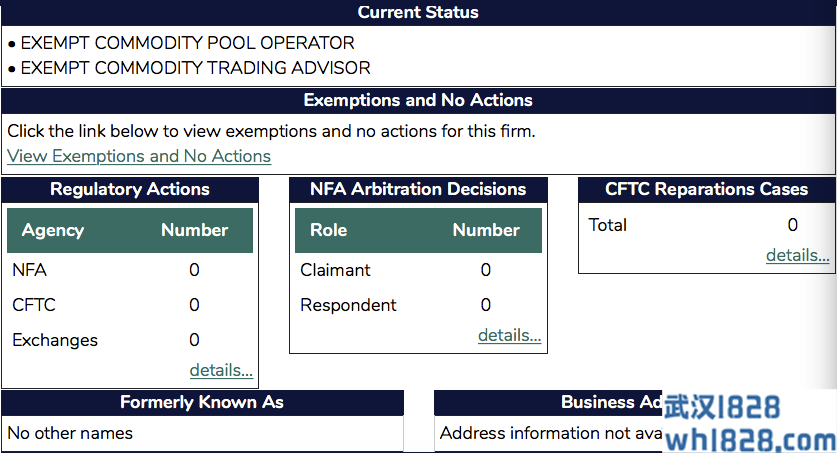Open details link under CFTC Reparations Cases
The image size is (837, 453).
pyautogui.click(x=797, y=256)
